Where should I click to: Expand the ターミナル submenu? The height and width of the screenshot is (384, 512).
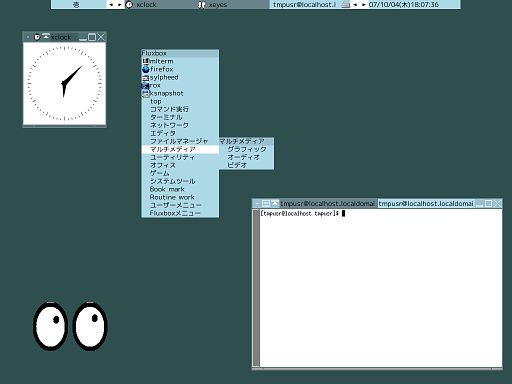[x=180, y=117]
